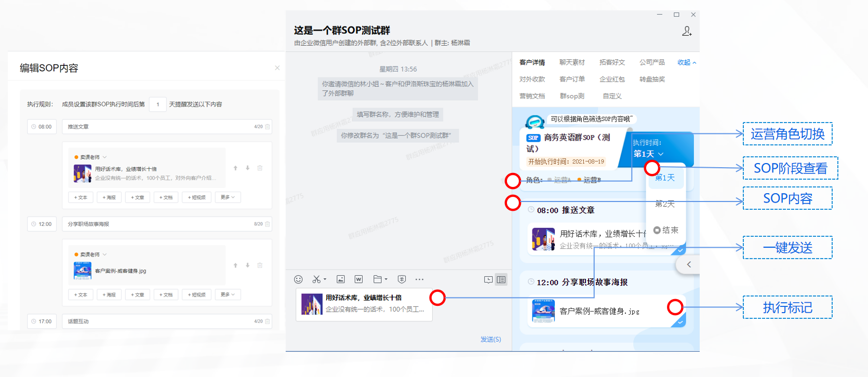868x377 pixels.
Task: Mark 客户案例-威客健身.jpg item as executed
Action: (679, 322)
